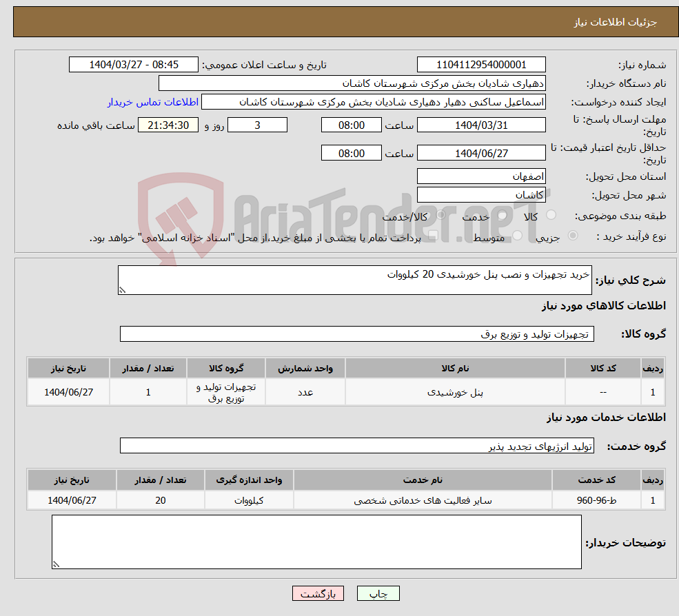Click inside the شرح کلی نیاز text area

[352, 278]
